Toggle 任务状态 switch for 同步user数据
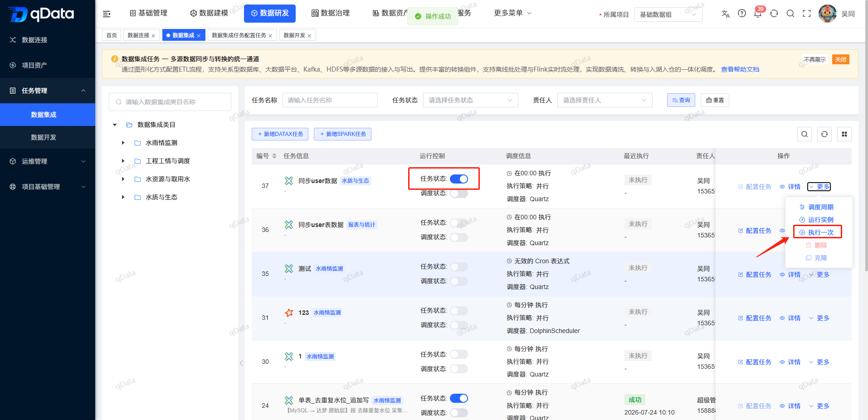The height and width of the screenshot is (420, 868). tap(459, 179)
